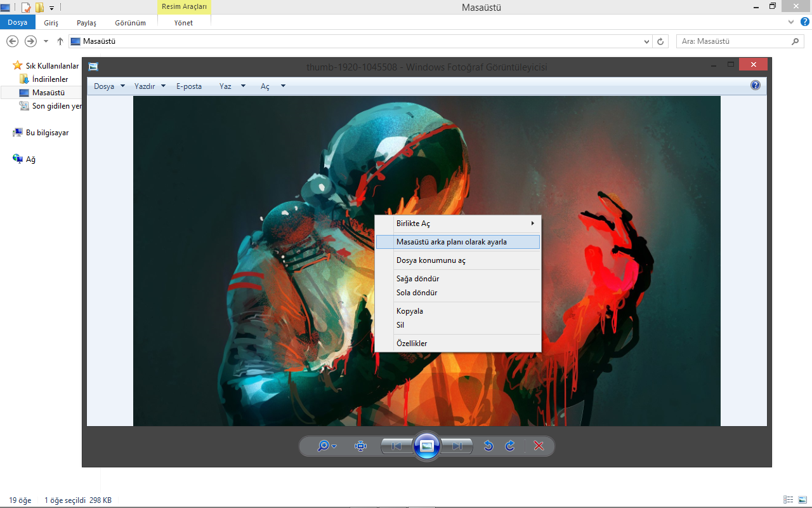Open the zoom magnifier control in Photo Viewer

[x=327, y=446]
